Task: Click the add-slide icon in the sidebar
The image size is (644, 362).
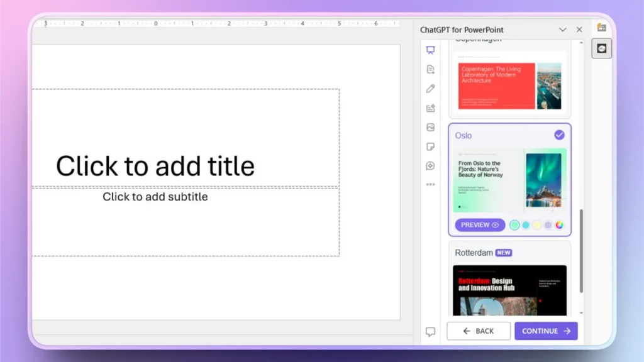Action: (430, 108)
